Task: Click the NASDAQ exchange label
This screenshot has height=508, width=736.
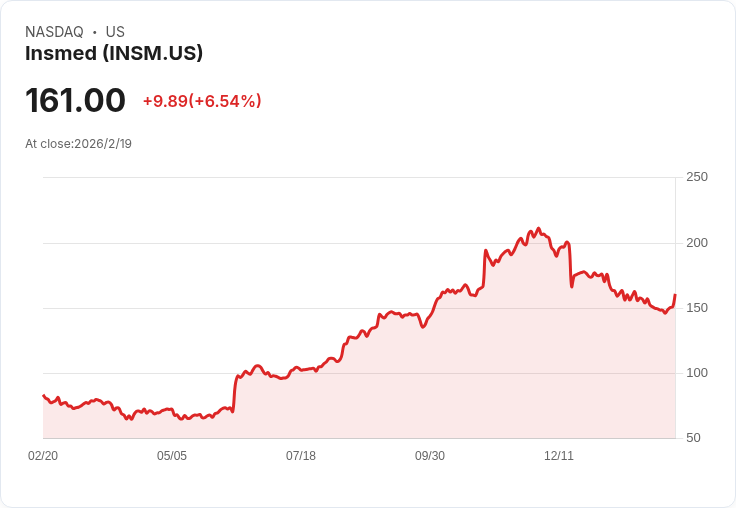Action: point(54,32)
